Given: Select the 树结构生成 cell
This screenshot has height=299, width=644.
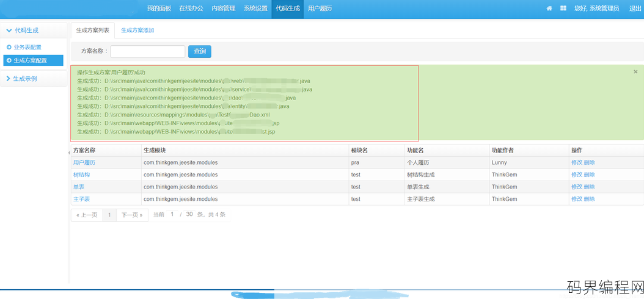Looking at the screenshot, I should coord(447,175).
